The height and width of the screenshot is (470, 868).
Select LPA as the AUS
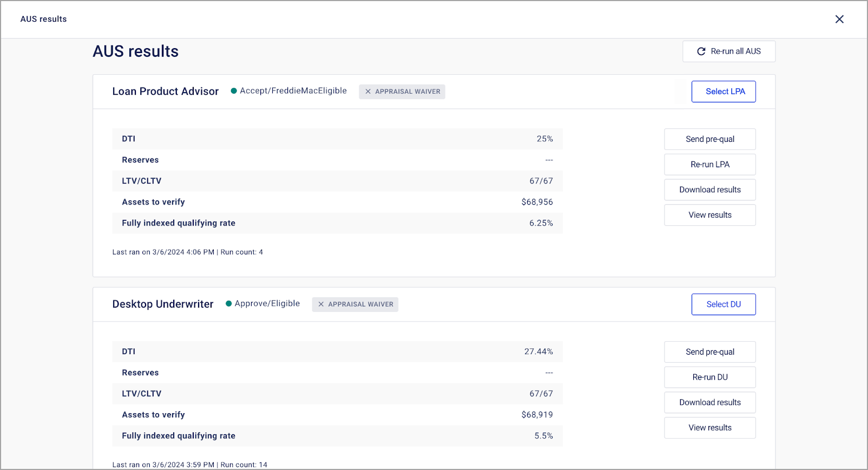(724, 92)
